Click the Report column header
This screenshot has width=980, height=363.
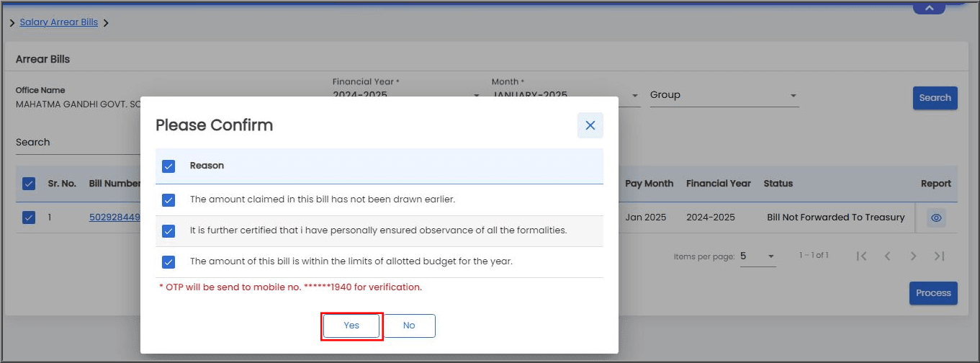click(935, 184)
